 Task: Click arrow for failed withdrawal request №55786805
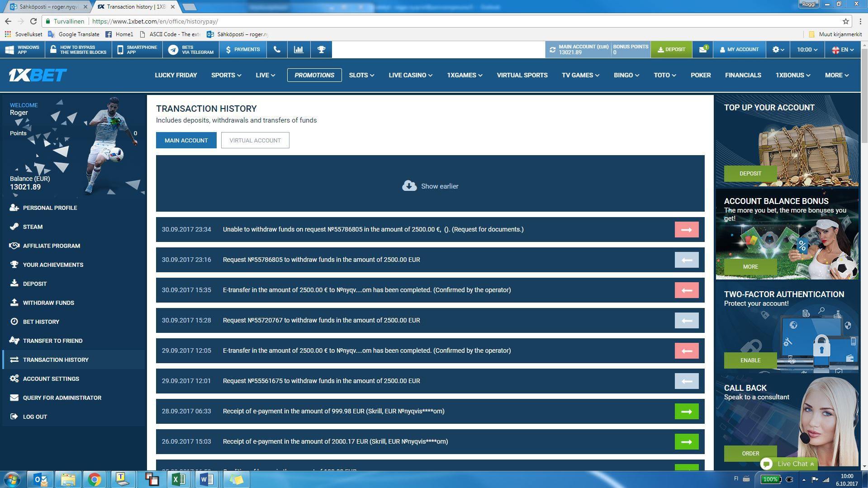[687, 229]
